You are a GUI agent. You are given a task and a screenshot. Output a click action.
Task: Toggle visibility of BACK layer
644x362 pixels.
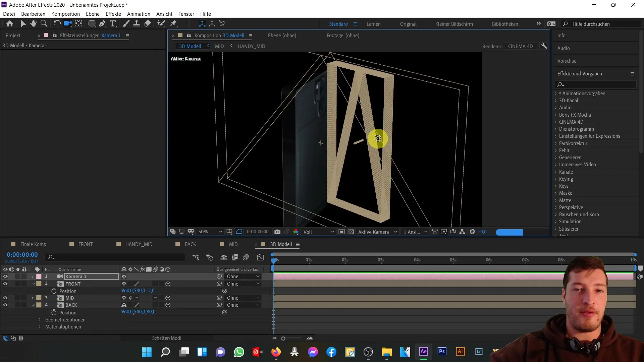coord(5,305)
